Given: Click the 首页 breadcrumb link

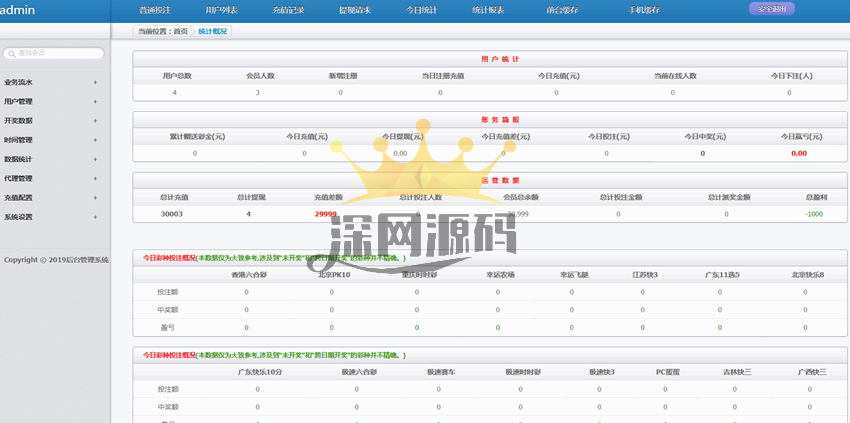Looking at the screenshot, I should pos(180,32).
